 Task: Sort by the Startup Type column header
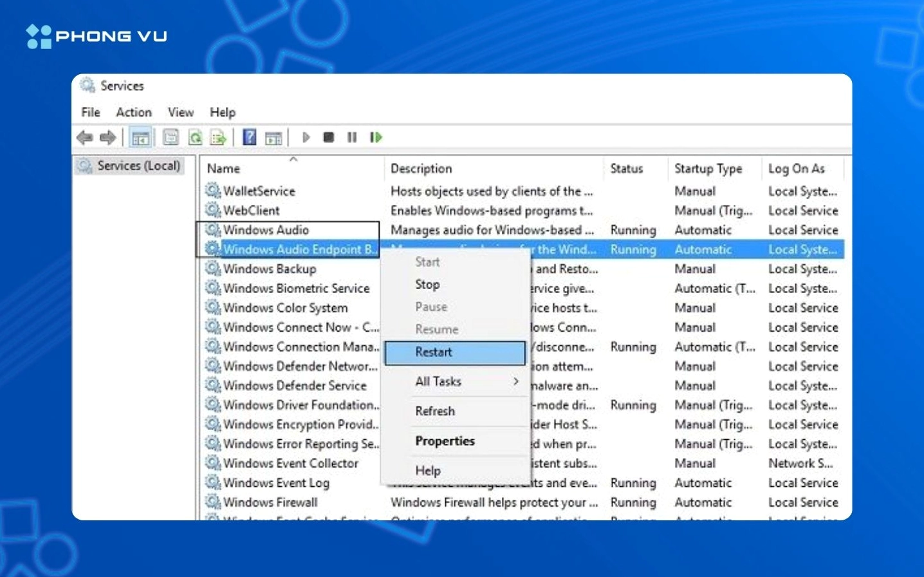coord(708,169)
